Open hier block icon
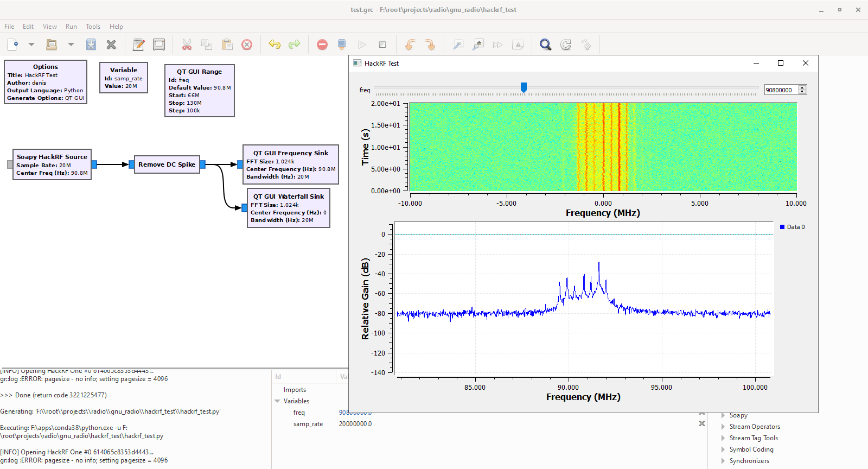868x469 pixels. 586,45
